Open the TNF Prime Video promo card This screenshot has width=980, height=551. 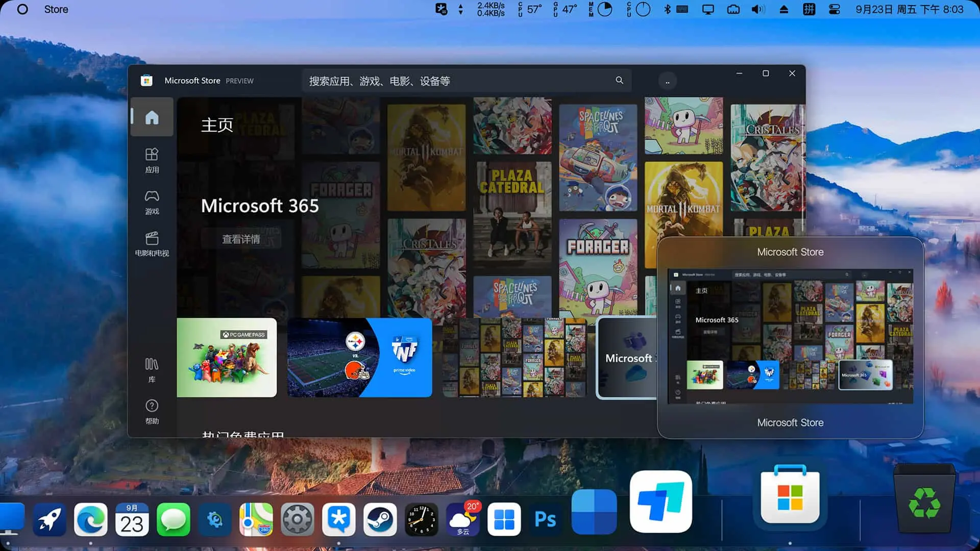(359, 358)
